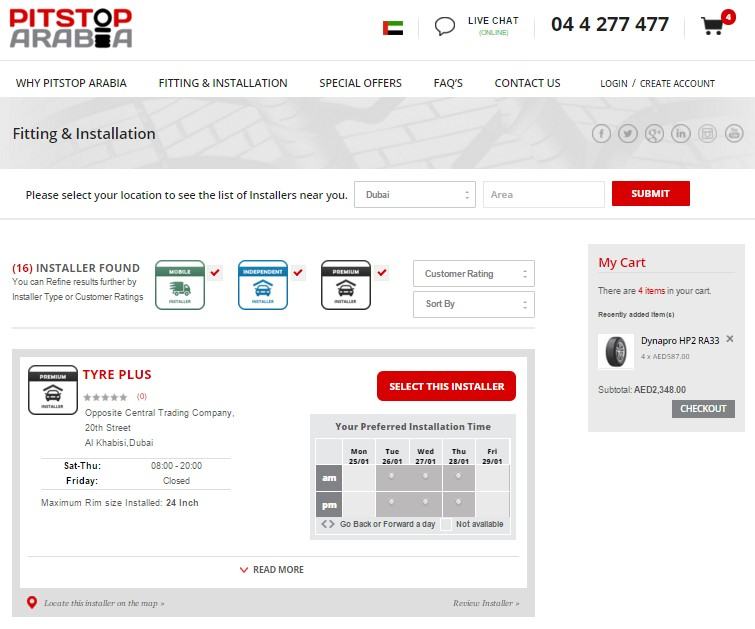
Task: Open the Facebook social icon
Action: tap(601, 134)
